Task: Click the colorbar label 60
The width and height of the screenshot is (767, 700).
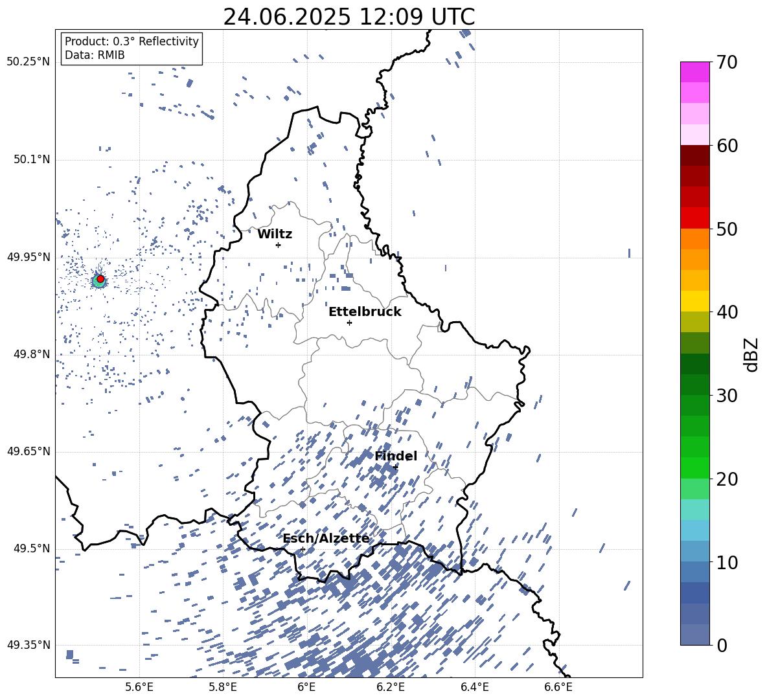Action: tap(727, 146)
